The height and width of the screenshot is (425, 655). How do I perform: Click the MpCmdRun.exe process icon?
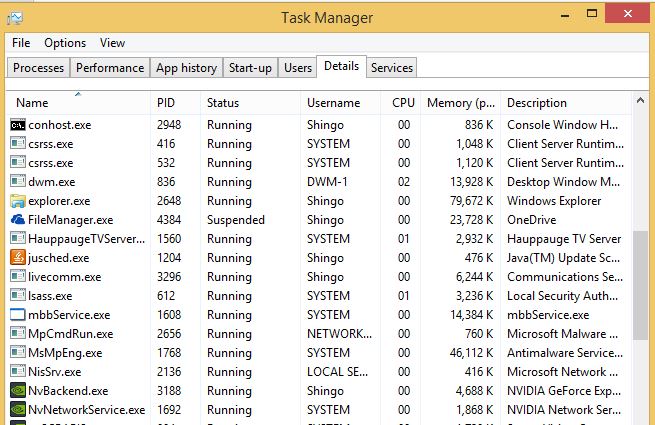click(18, 333)
